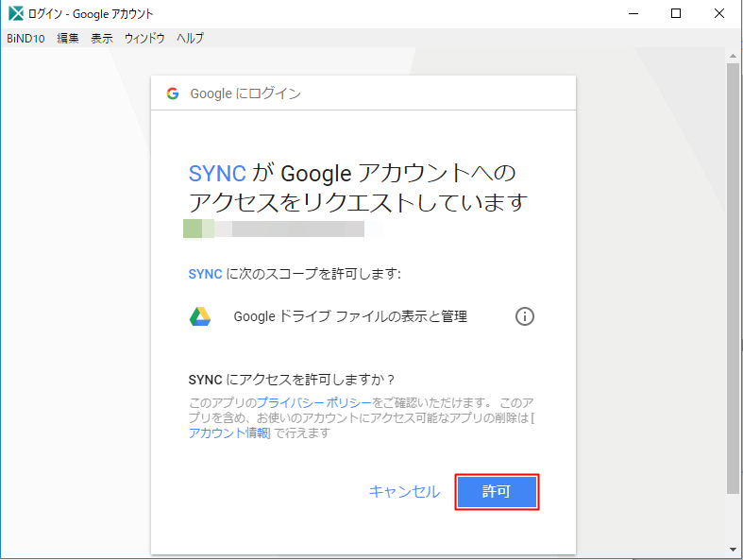Click the Google Drive triangle icon
The width and height of the screenshot is (743, 560).
[200, 316]
